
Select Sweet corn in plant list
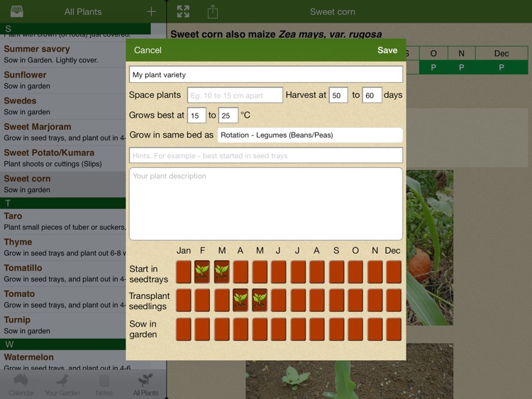pyautogui.click(x=62, y=184)
